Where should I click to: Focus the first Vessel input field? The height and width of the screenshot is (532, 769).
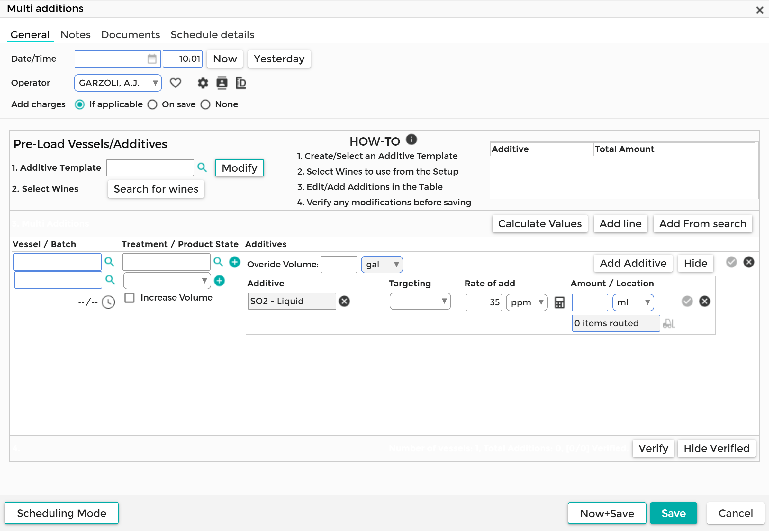tap(57, 262)
